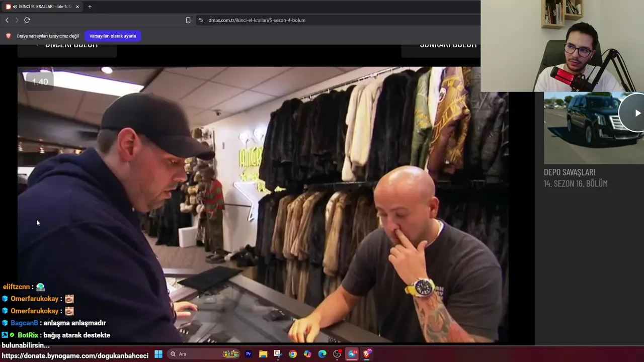Image resolution: width=644 pixels, height=362 pixels.
Task: Click chat username 'BagcanB'
Action: [24, 323]
